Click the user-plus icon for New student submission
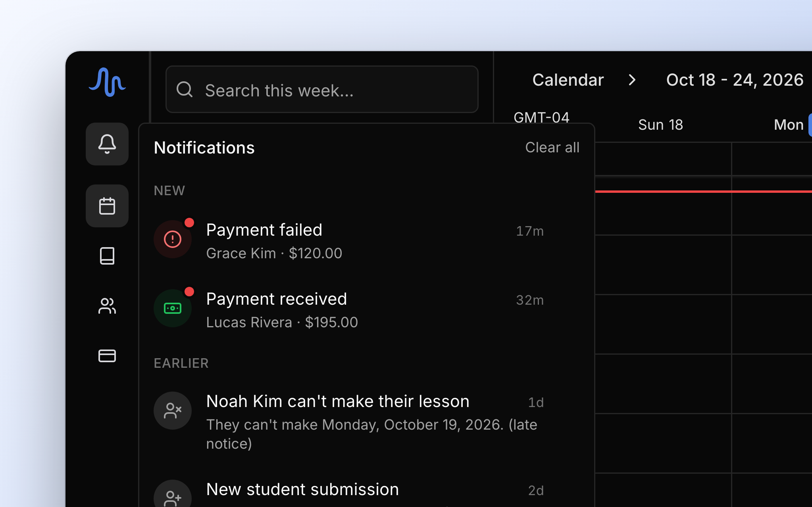812x507 pixels. pos(173,494)
